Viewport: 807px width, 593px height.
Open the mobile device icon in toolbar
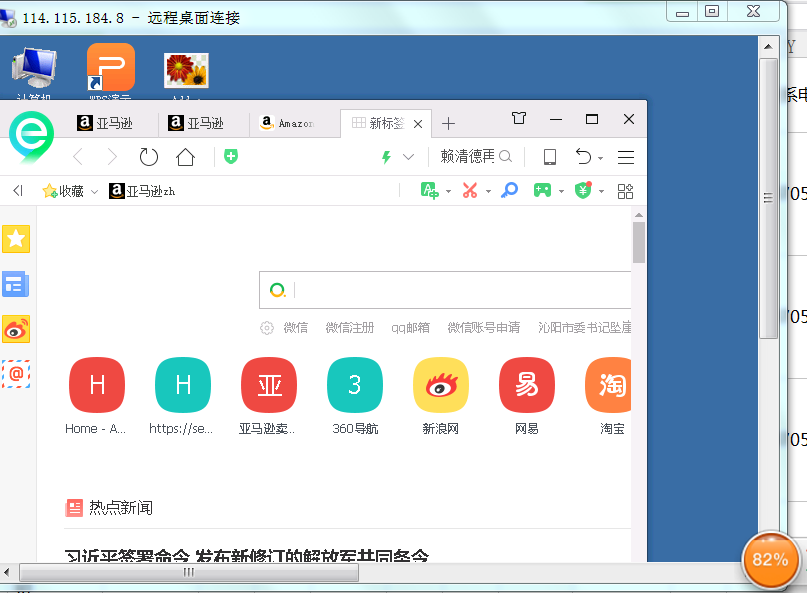[550, 156]
